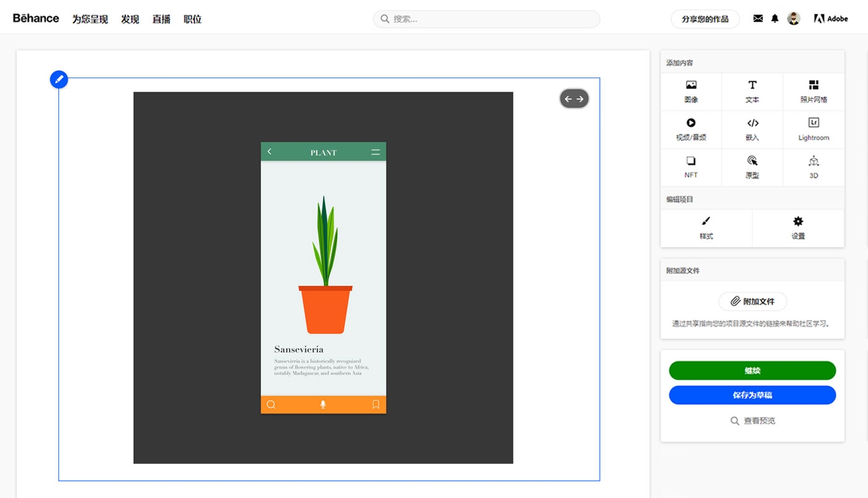Save project as draft
The width and height of the screenshot is (868, 498).
point(752,395)
